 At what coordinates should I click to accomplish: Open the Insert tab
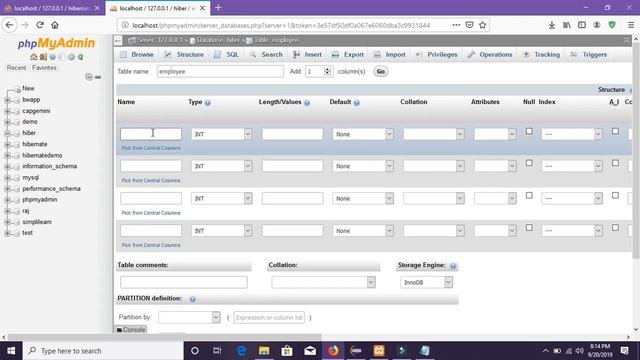[307, 55]
